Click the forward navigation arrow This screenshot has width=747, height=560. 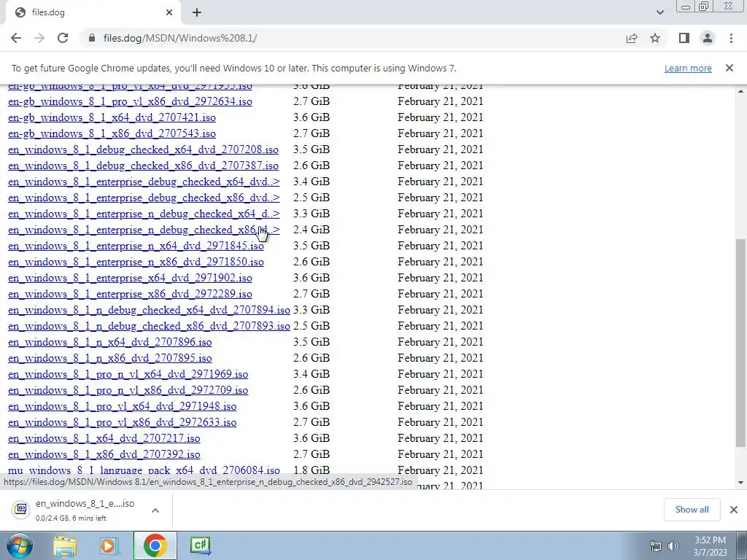(39, 38)
